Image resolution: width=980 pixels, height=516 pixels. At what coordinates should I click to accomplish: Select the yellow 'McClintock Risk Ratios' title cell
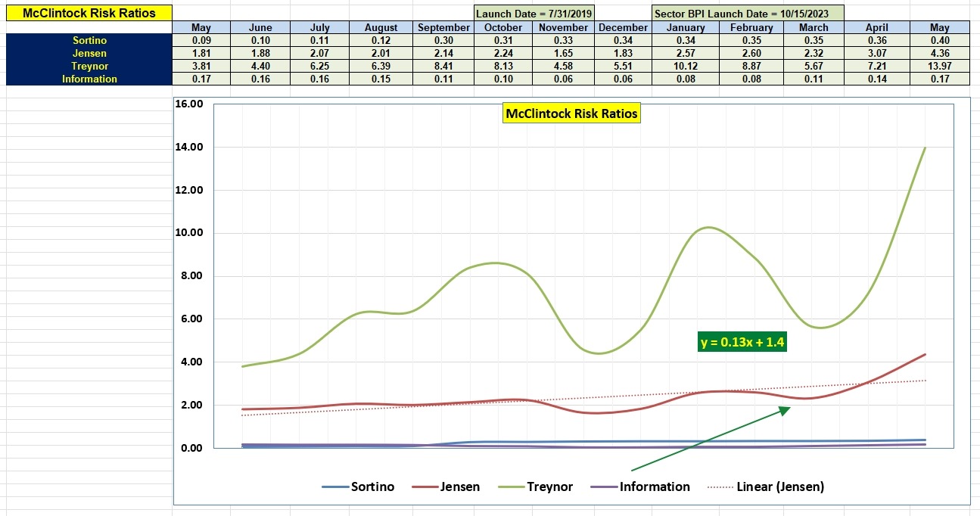pos(89,13)
